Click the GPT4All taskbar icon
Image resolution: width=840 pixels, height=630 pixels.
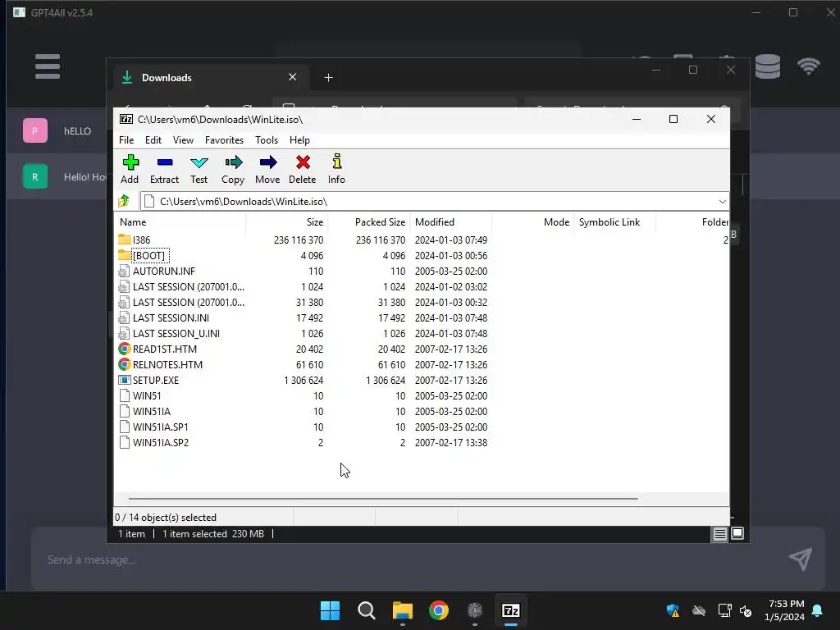475,610
